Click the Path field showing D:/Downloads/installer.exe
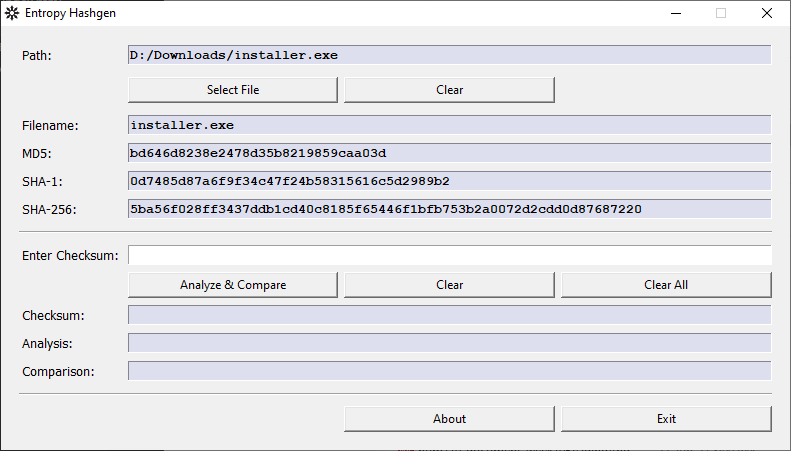 449,55
